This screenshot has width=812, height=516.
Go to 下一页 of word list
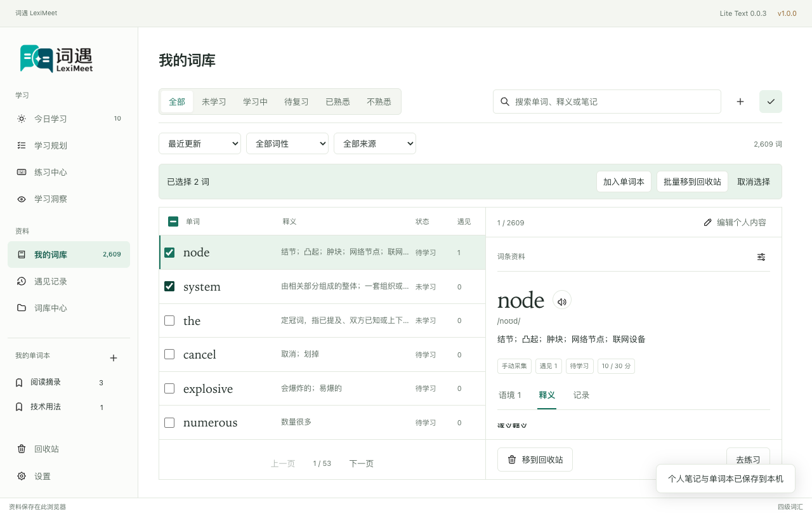point(361,464)
